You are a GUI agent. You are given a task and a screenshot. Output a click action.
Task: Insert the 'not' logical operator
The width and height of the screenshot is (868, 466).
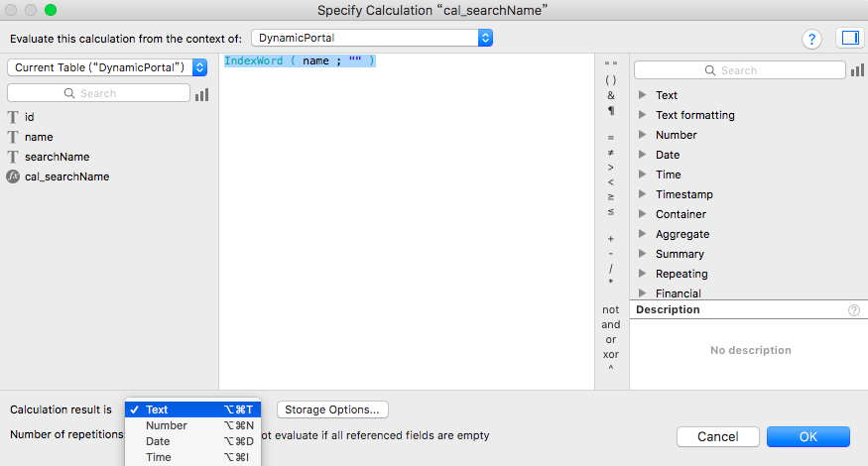611,310
